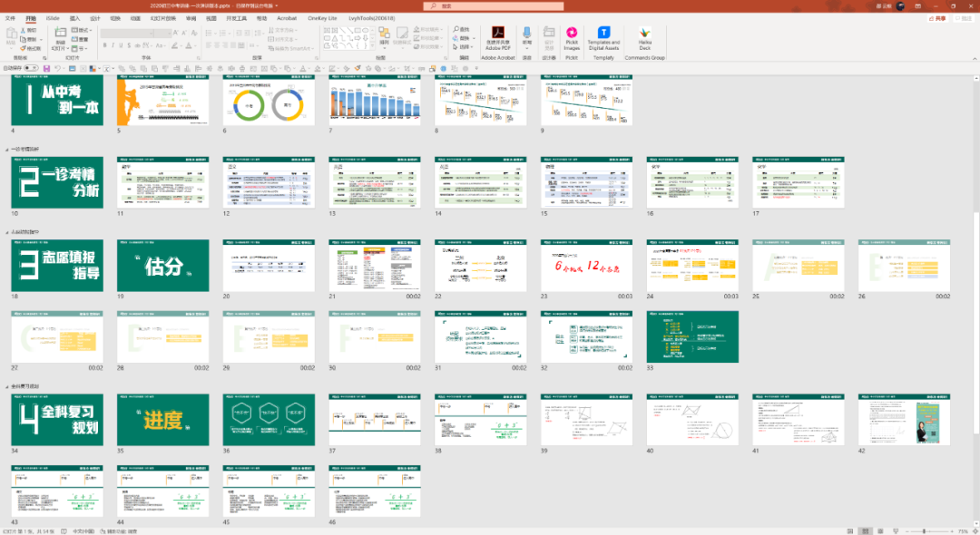980x535 pixels.
Task: Click the user account avatar
Action: click(x=901, y=6)
